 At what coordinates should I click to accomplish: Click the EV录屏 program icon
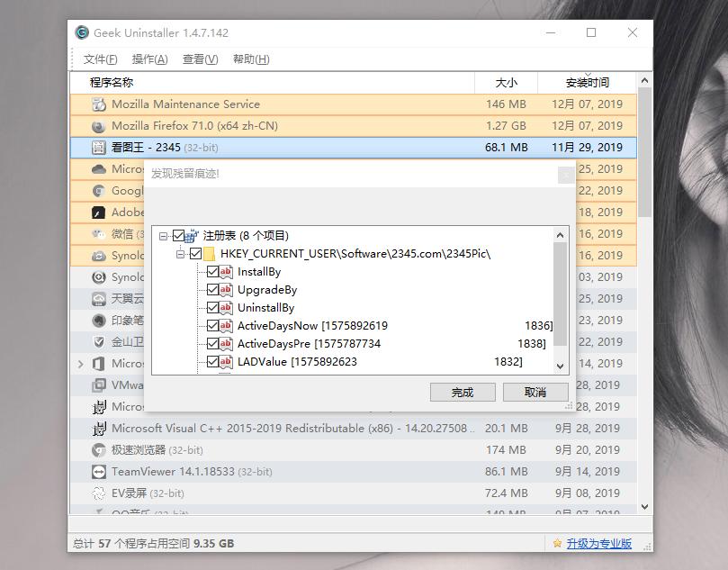[x=98, y=493]
